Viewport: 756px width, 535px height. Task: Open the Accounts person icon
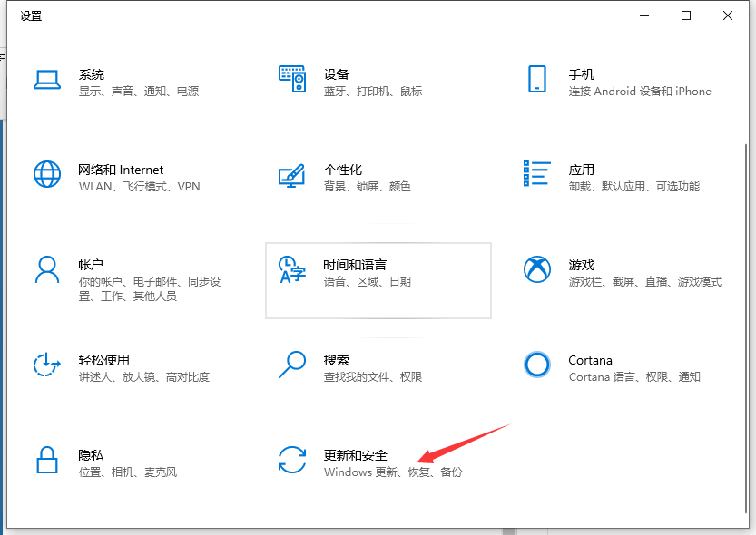(x=47, y=269)
